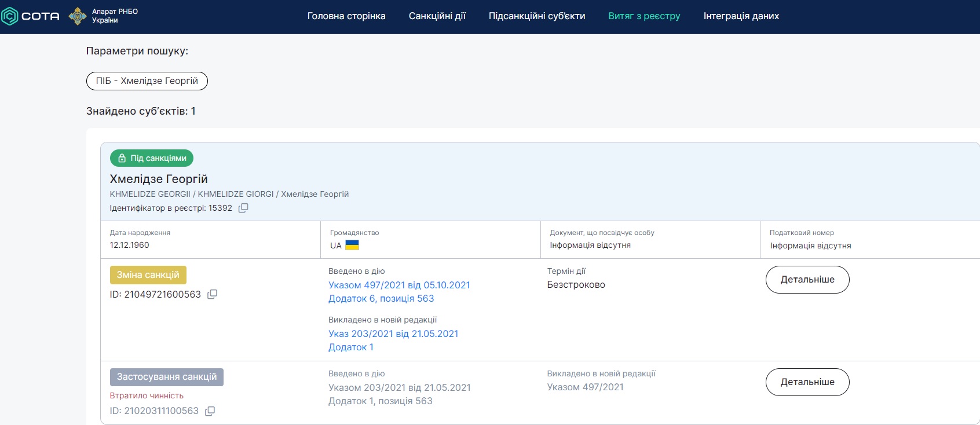Image resolution: width=980 pixels, height=425 pixels.
Task: Click the RNBO Ukraine emblem icon
Action: 78,16
